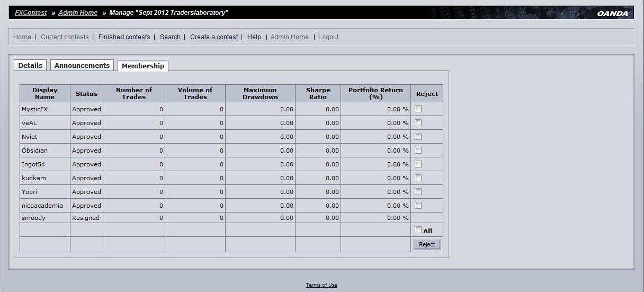644x292 pixels.
Task: Check the All checkbox
Action: (x=418, y=230)
